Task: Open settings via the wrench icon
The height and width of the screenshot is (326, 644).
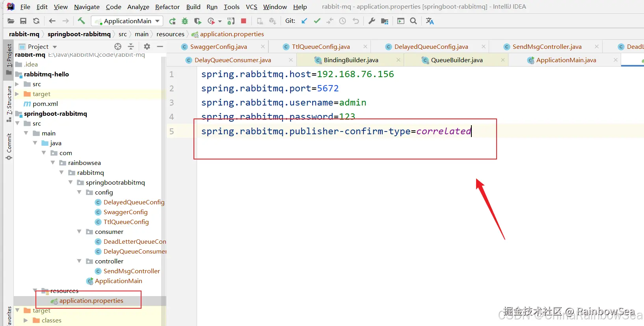Action: pyautogui.click(x=372, y=21)
